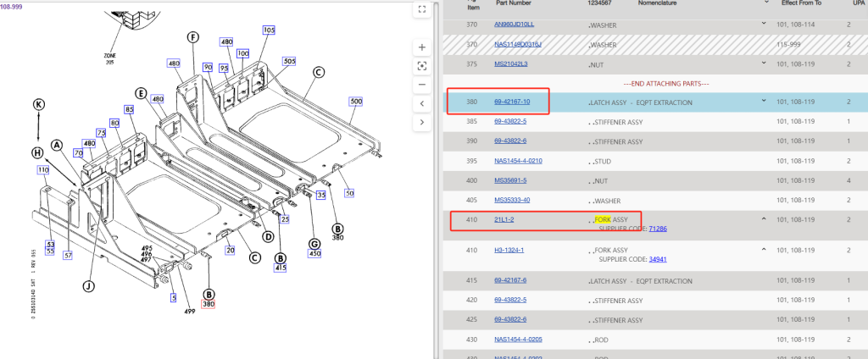Image resolution: width=868 pixels, height=359 pixels.
Task: Expand the AN960JD10LL washer row details
Action: pos(764,24)
